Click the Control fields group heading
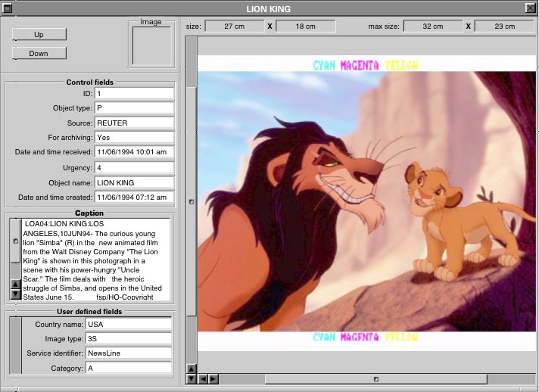This screenshot has width=539, height=392. [x=90, y=82]
